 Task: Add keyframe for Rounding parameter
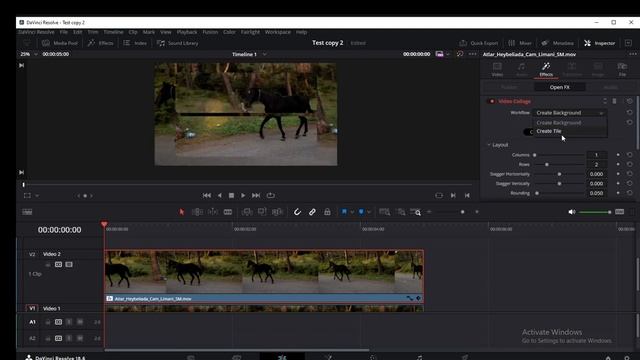click(618, 193)
